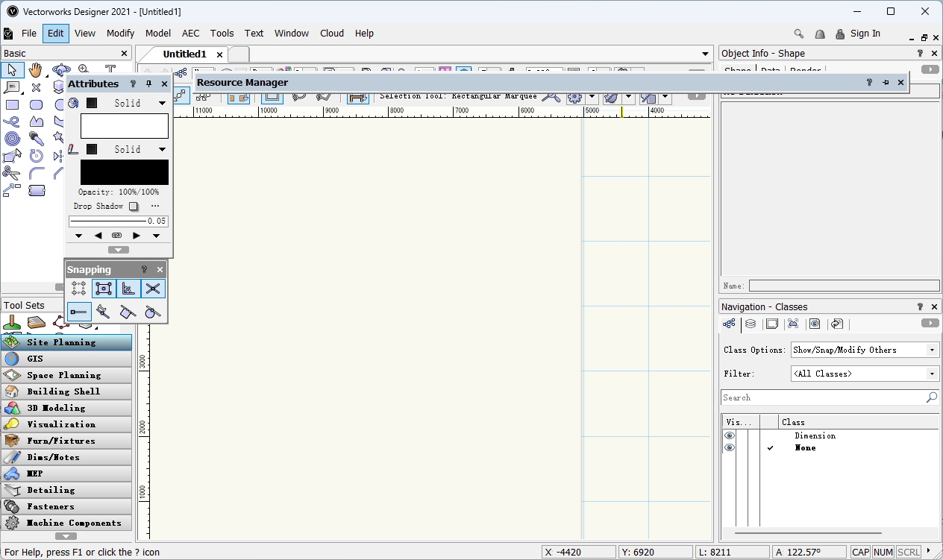Click the Rotate tool icon
Screen dimensions: 943x560
tap(36, 156)
